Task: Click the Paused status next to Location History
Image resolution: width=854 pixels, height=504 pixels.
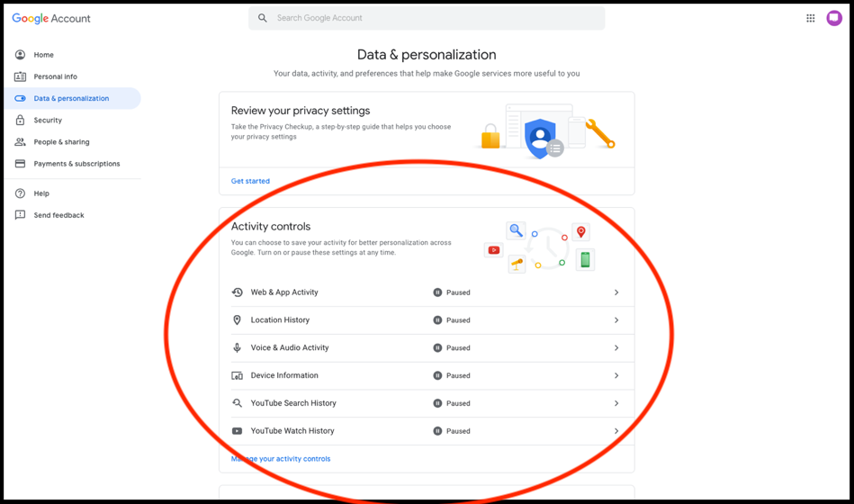Action: point(452,320)
